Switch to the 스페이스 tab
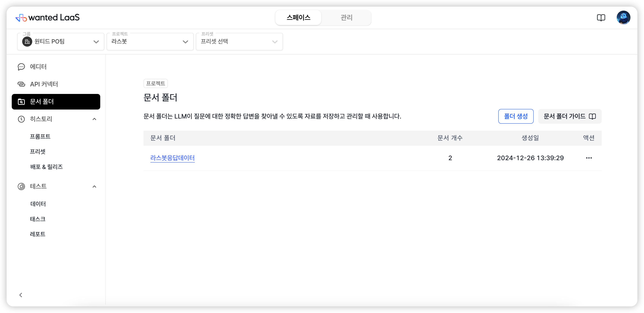The width and height of the screenshot is (644, 313). [299, 17]
